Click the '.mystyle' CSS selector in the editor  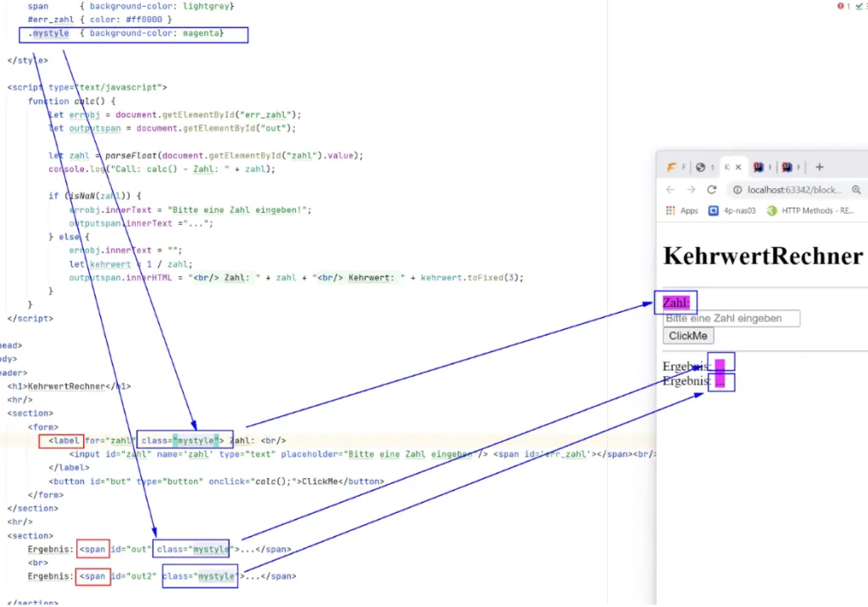coord(48,33)
